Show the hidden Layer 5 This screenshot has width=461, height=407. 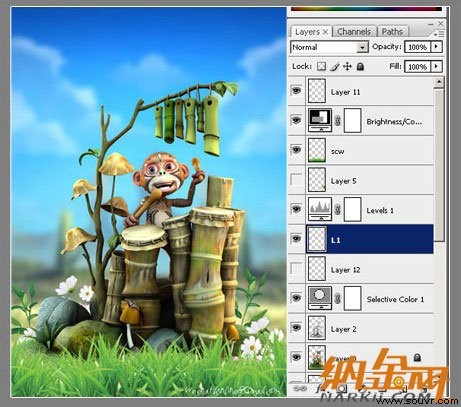[x=296, y=180]
